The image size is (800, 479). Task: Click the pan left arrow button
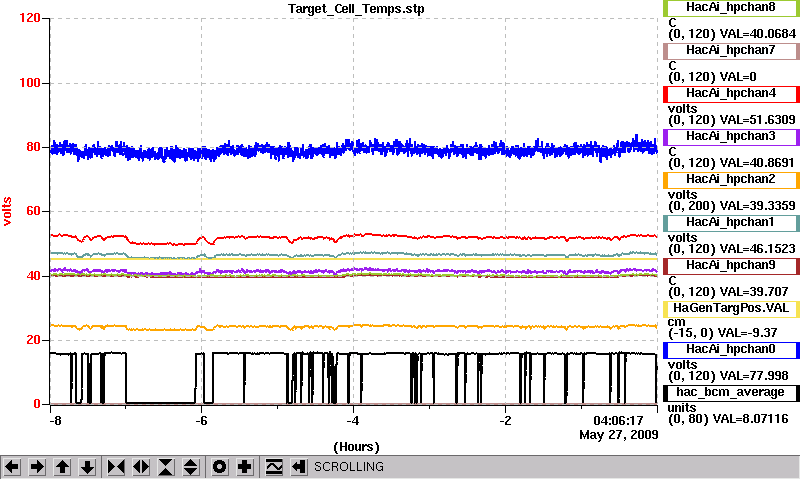(12, 467)
